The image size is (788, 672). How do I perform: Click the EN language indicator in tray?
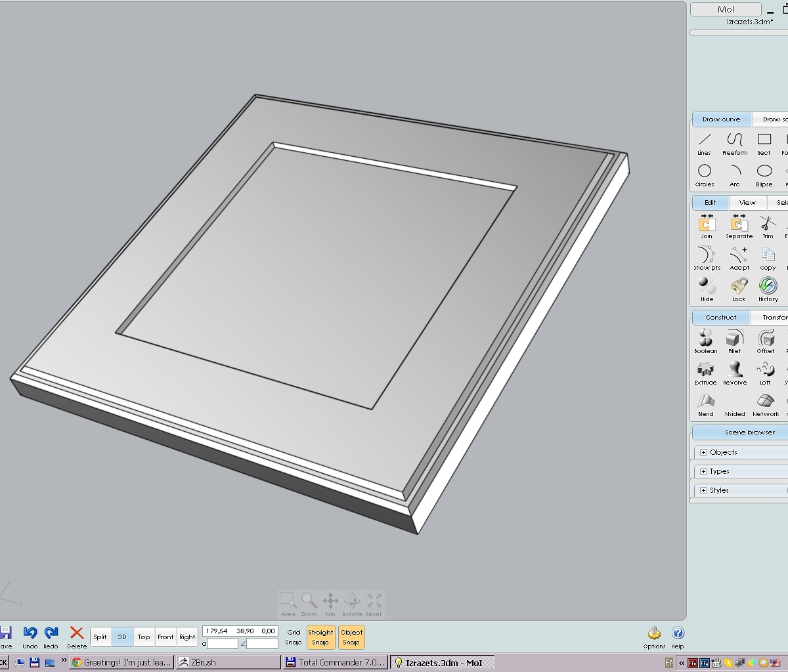click(x=669, y=663)
